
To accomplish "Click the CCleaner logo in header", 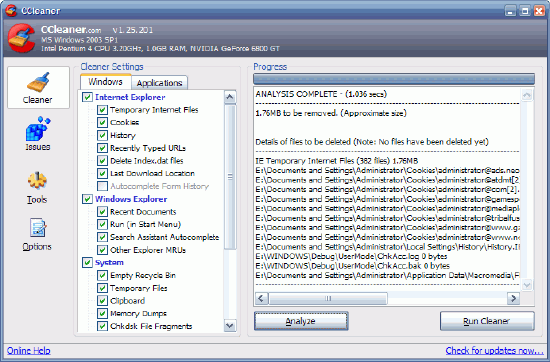I will (x=21, y=38).
